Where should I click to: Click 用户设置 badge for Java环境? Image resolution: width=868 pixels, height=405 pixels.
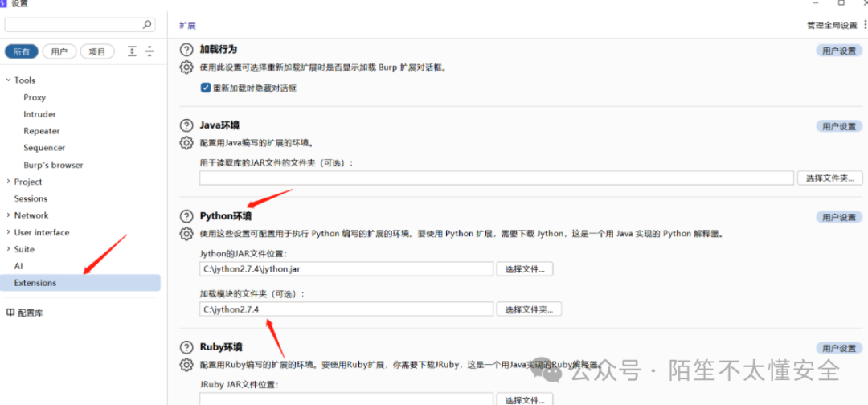pos(839,126)
